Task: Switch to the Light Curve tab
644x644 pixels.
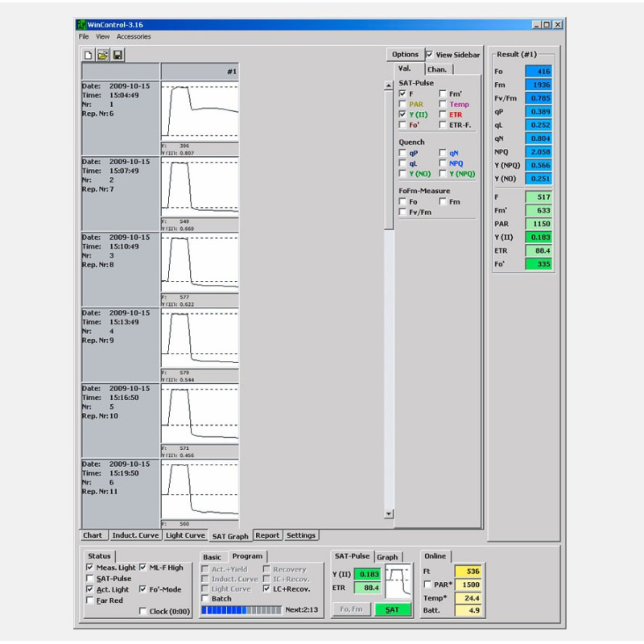Action: 185,535
